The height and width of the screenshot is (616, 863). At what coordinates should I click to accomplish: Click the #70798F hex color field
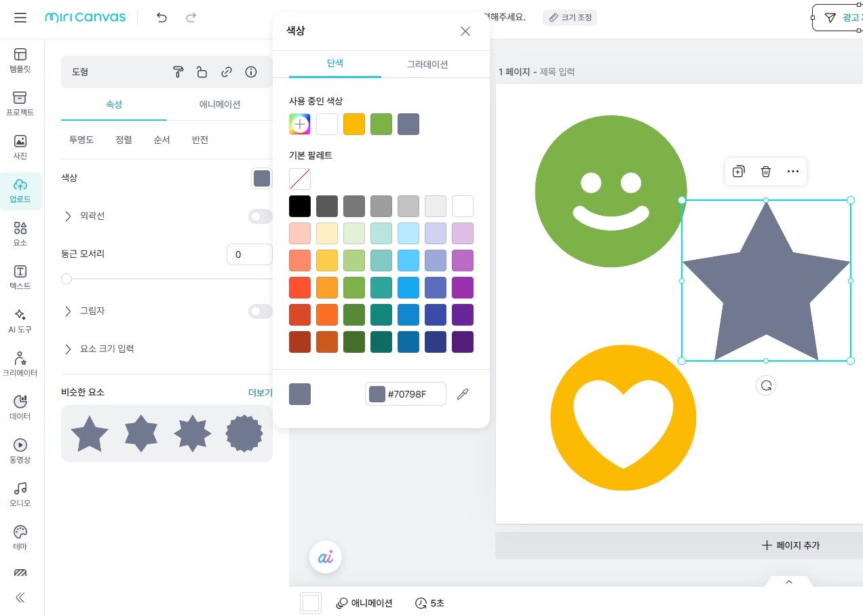[x=406, y=394]
